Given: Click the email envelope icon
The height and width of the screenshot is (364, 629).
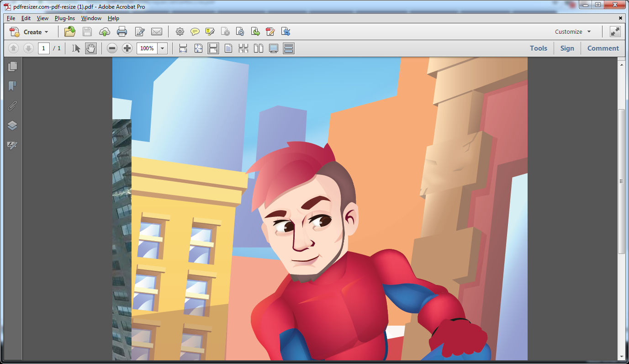Looking at the screenshot, I should 157,32.
